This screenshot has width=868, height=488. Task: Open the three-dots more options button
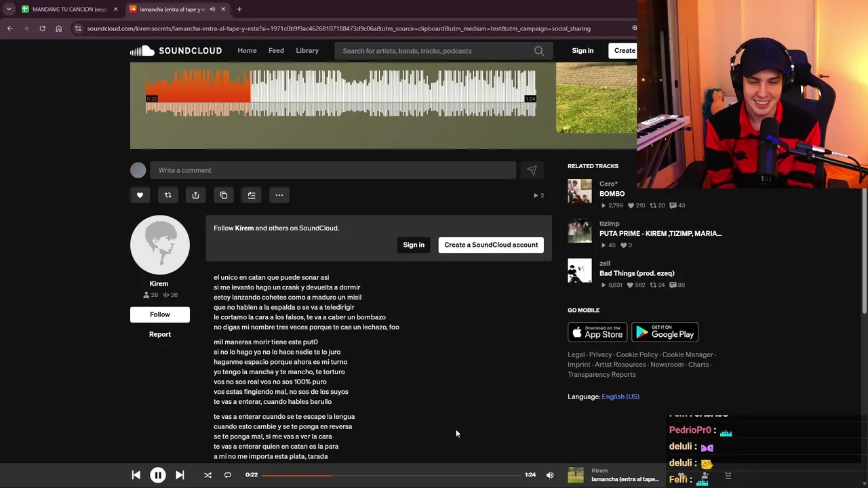[279, 195]
